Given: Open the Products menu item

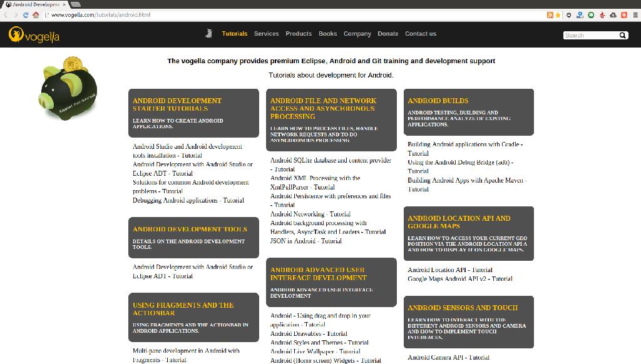Looking at the screenshot, I should coord(299,34).
